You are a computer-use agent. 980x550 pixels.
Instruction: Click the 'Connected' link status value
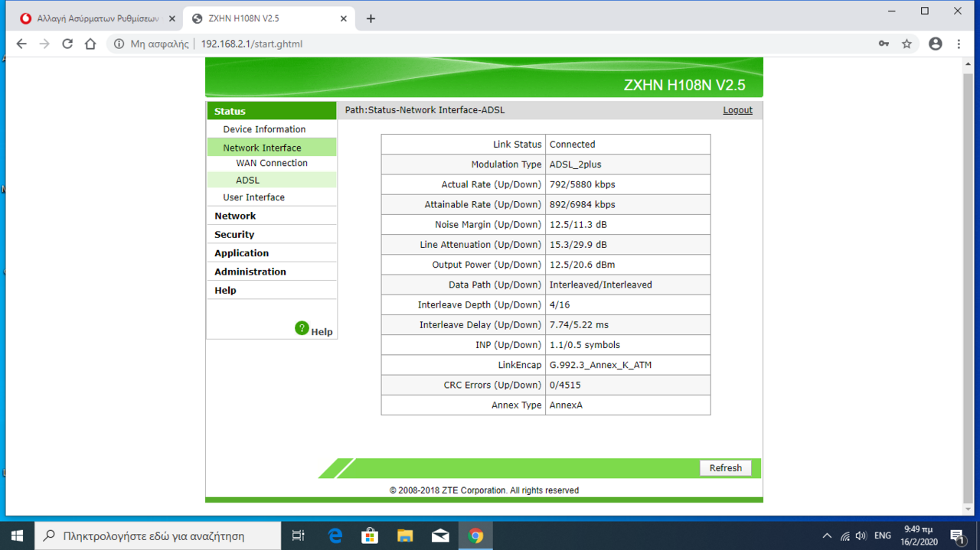pos(572,145)
